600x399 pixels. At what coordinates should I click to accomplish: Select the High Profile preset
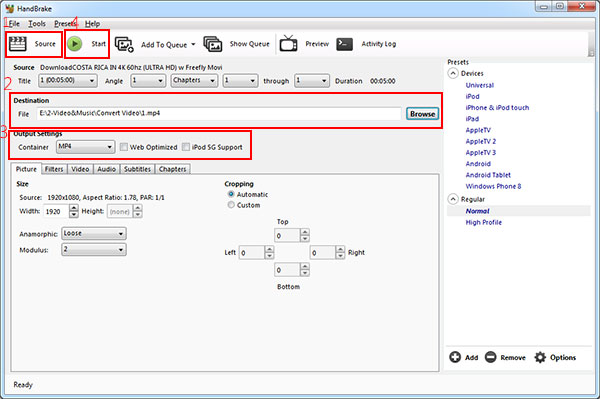click(x=483, y=222)
